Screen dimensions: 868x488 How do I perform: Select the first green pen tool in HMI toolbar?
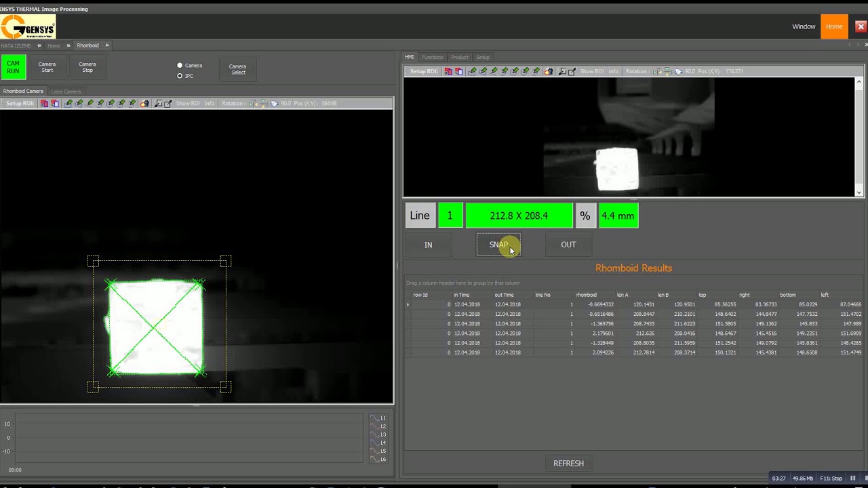click(x=473, y=71)
